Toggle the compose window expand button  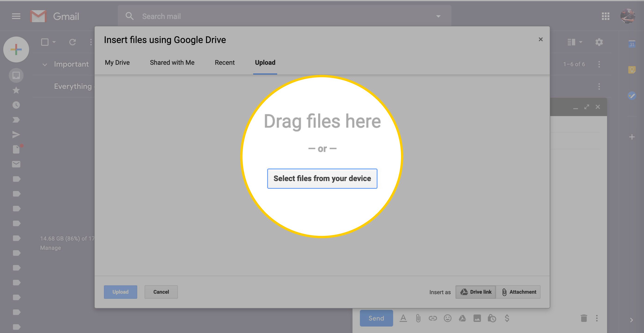(x=586, y=107)
